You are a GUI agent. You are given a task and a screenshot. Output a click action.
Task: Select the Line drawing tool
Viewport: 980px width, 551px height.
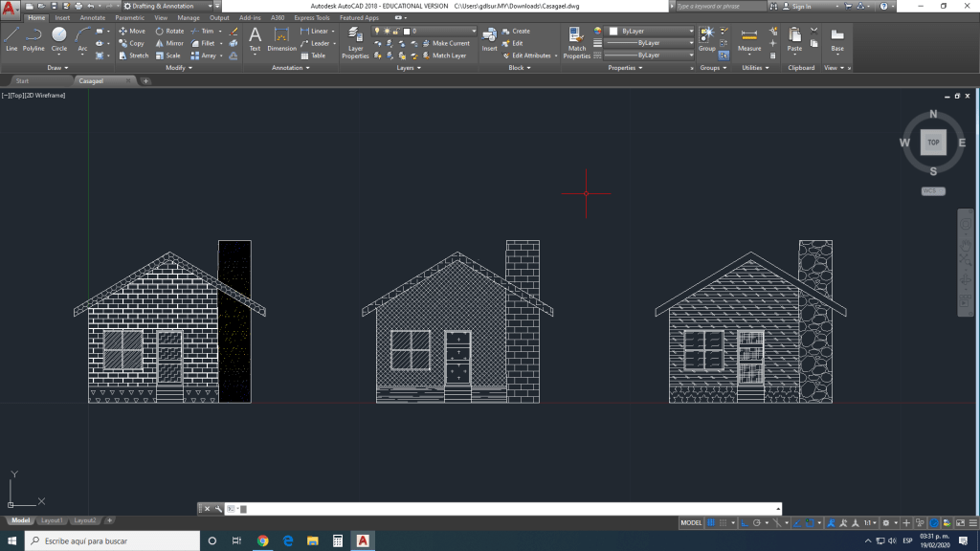point(11,38)
